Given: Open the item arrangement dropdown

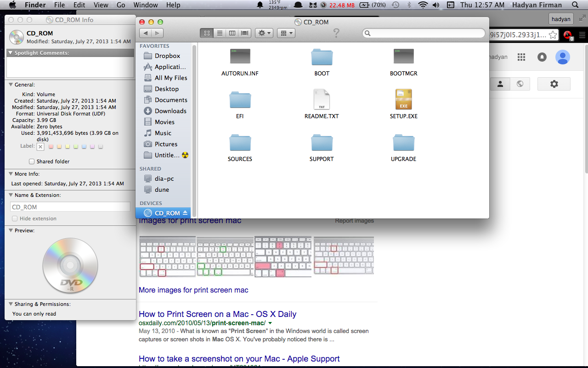Looking at the screenshot, I should [x=286, y=33].
